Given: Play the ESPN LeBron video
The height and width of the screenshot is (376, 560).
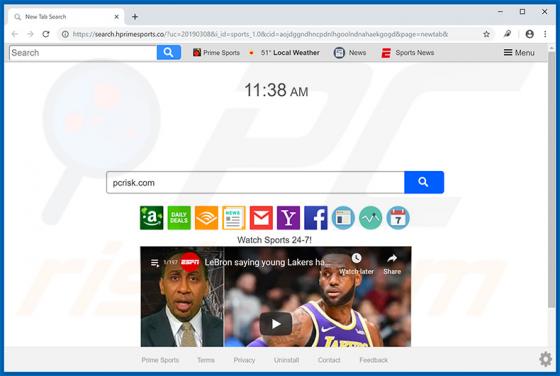Looking at the screenshot, I should (x=276, y=324).
